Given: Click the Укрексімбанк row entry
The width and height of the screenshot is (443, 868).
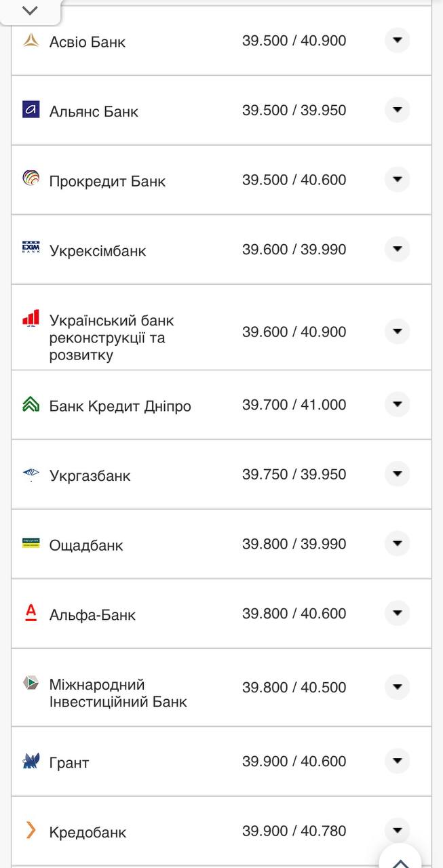Looking at the screenshot, I should pyautogui.click(x=100, y=250).
